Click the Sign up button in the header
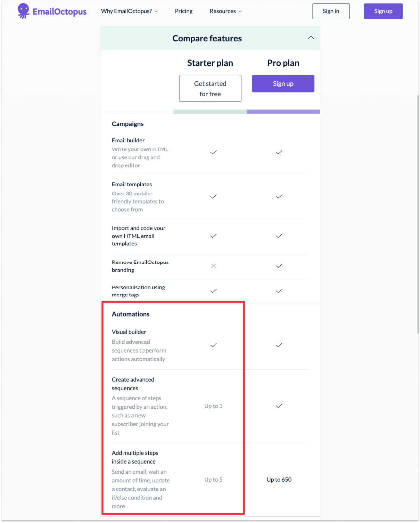 click(x=383, y=11)
